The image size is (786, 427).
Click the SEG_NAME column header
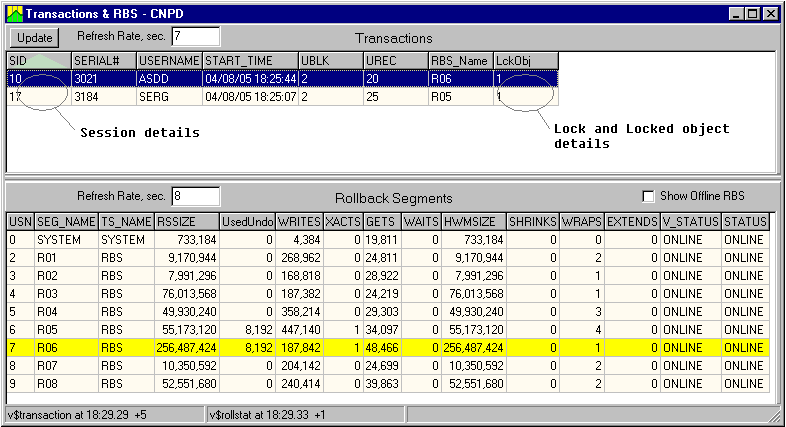click(66, 222)
